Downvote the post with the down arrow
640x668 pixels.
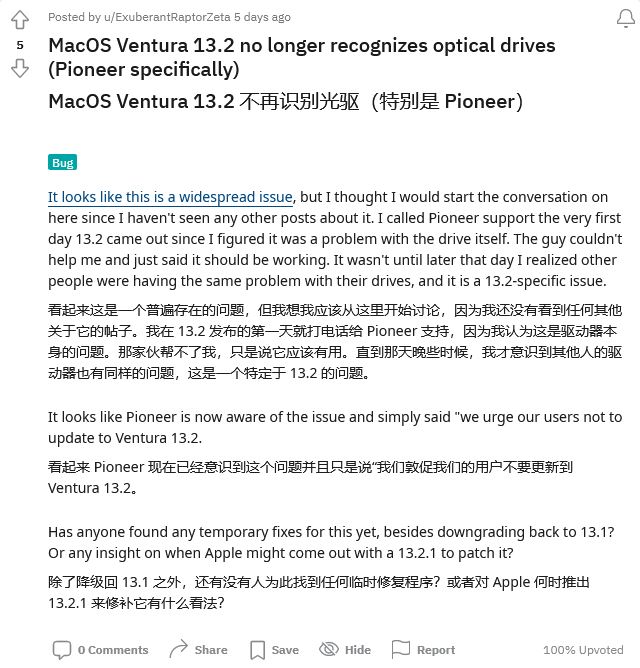tap(20, 68)
